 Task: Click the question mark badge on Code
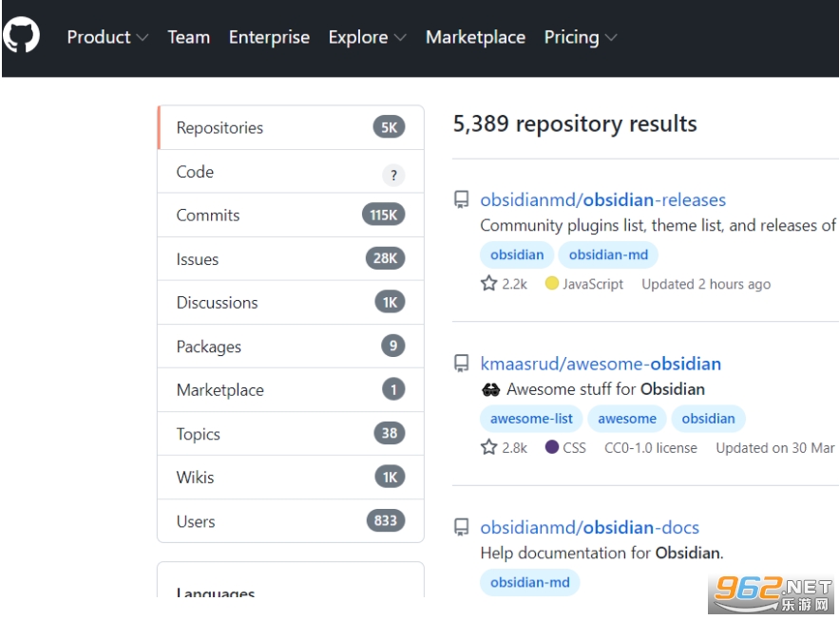pyautogui.click(x=393, y=175)
